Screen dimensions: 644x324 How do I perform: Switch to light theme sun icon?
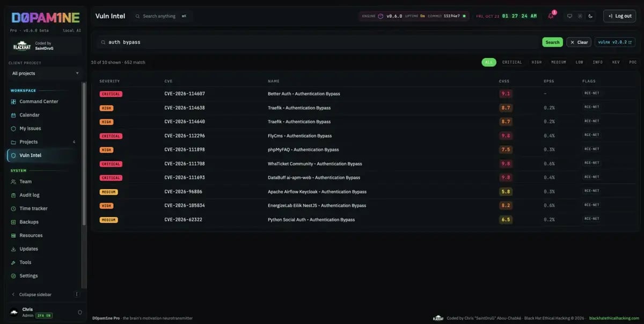[x=580, y=16]
